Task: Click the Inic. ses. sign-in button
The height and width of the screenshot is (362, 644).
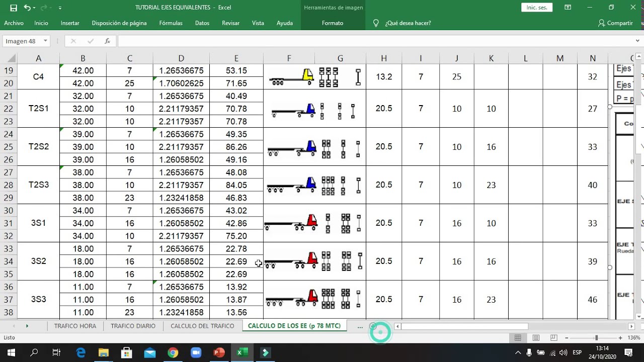Action: (537, 8)
